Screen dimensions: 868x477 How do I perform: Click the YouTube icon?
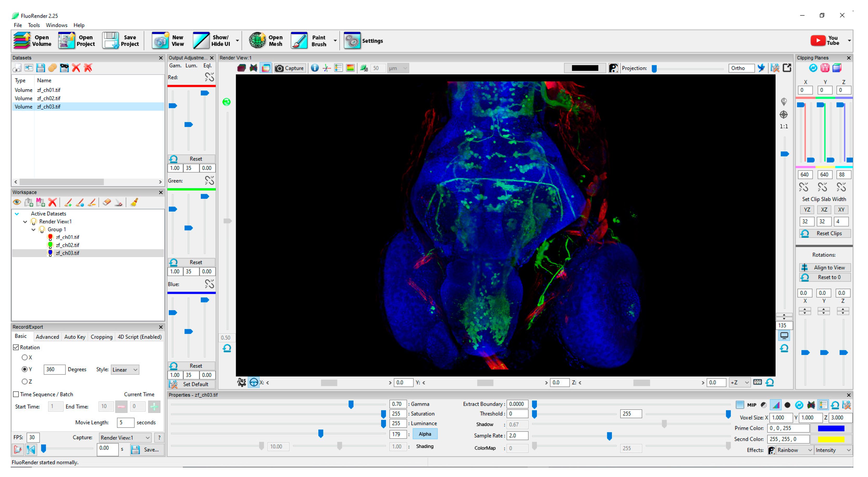click(x=818, y=41)
